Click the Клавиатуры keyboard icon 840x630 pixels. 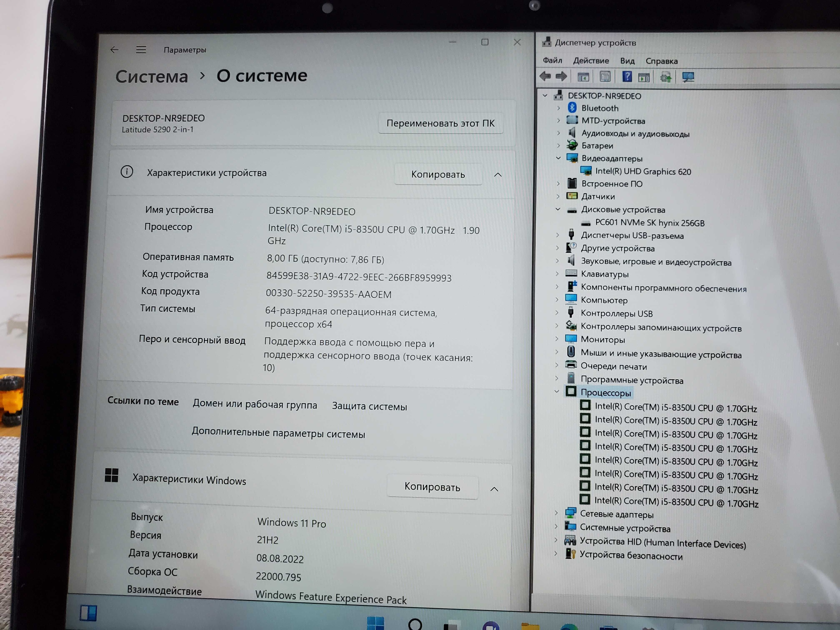tap(571, 273)
